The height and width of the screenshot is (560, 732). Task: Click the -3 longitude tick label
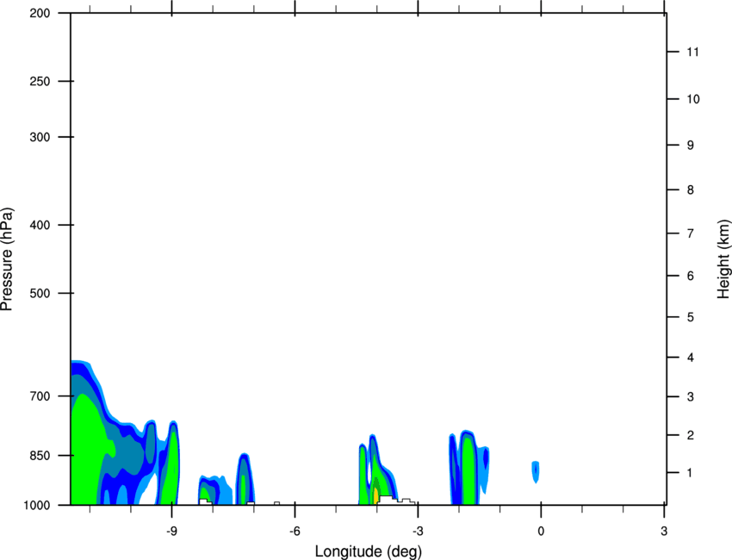(x=418, y=532)
